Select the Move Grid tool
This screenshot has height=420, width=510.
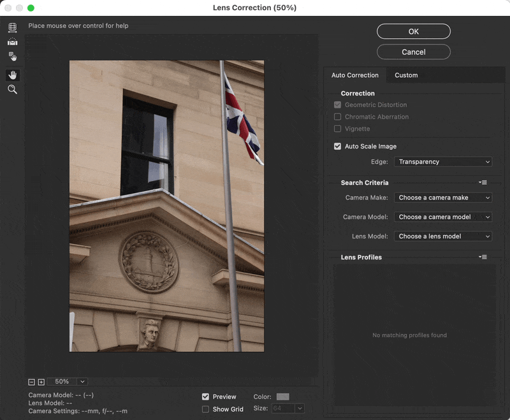coord(12,56)
